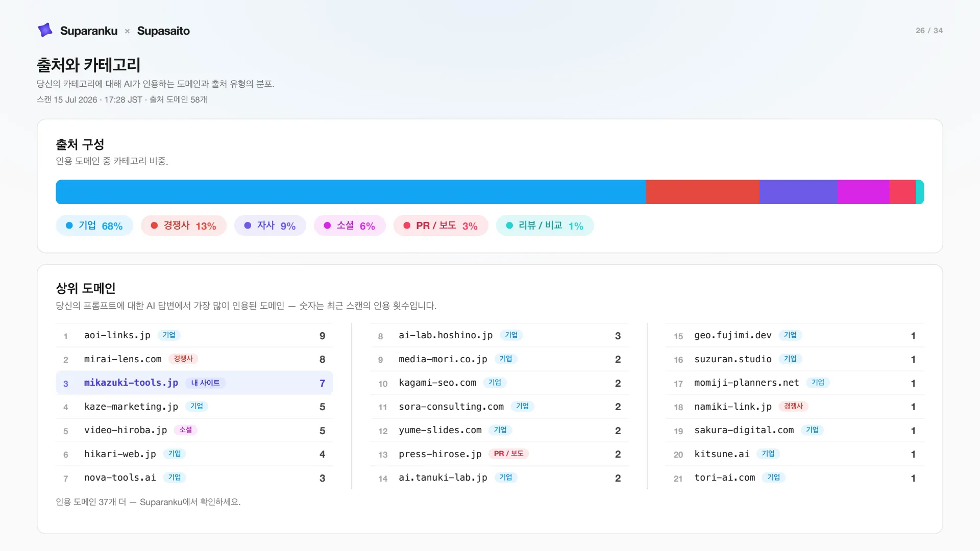Click the 내 사이트 tag on mikazuki-tools.jp
980x551 pixels.
[x=205, y=383]
